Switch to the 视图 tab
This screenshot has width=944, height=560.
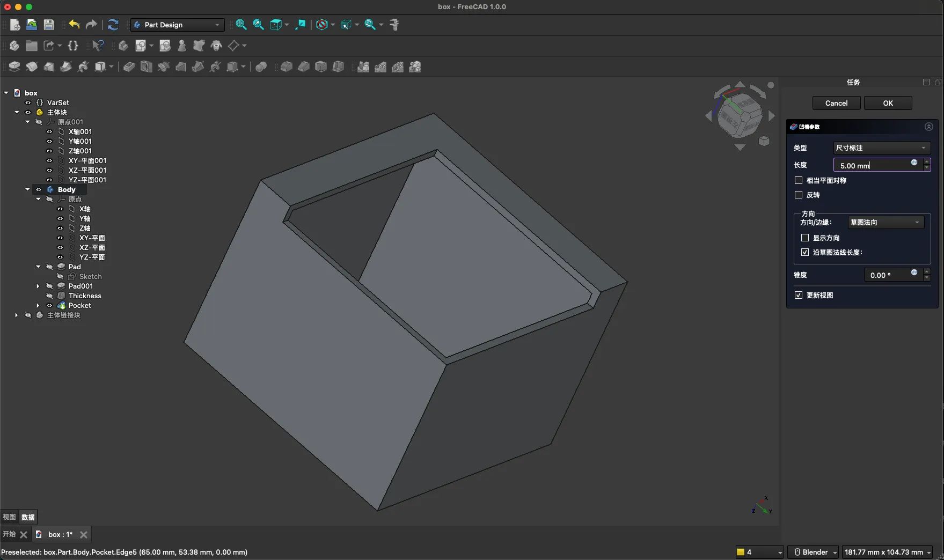pyautogui.click(x=9, y=517)
